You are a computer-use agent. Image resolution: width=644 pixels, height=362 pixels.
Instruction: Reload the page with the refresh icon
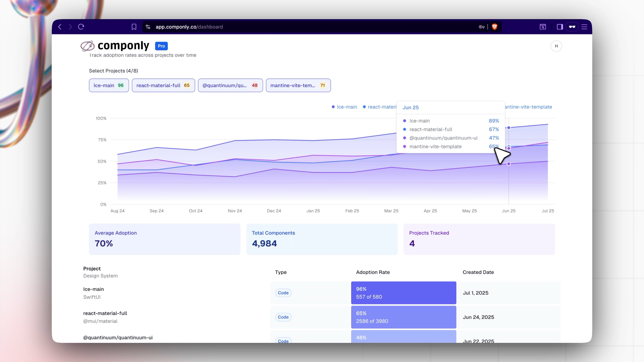81,27
